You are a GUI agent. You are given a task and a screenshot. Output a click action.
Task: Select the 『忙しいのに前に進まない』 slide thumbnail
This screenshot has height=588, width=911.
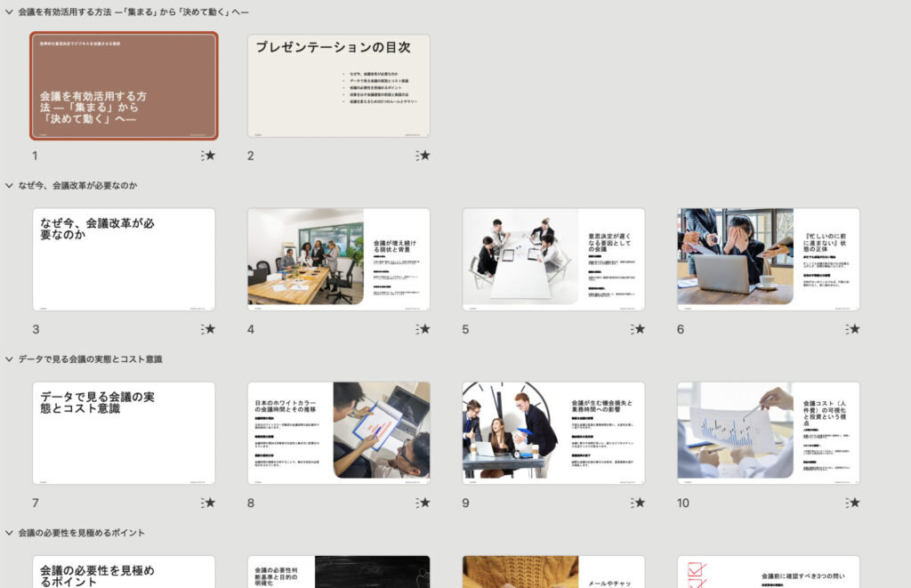pos(769,259)
